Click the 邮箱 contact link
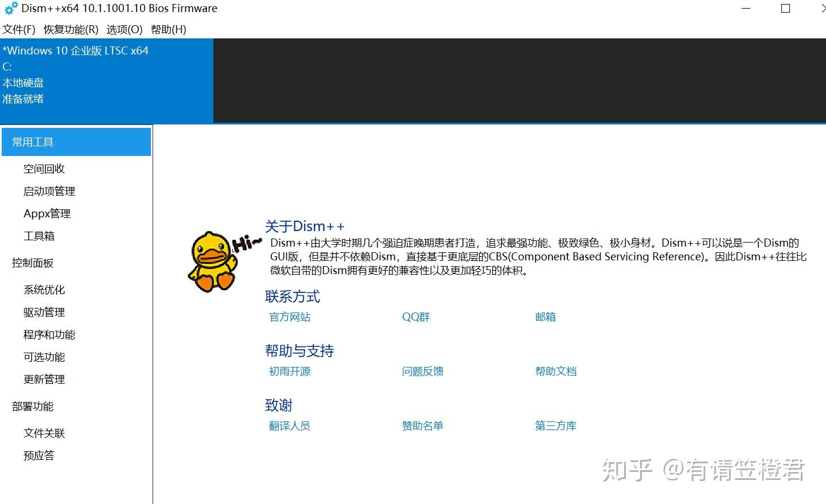826x504 pixels. (x=546, y=317)
